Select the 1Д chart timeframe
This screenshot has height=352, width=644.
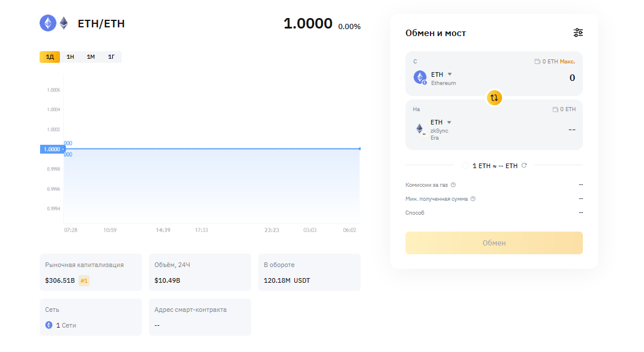pyautogui.click(x=49, y=56)
